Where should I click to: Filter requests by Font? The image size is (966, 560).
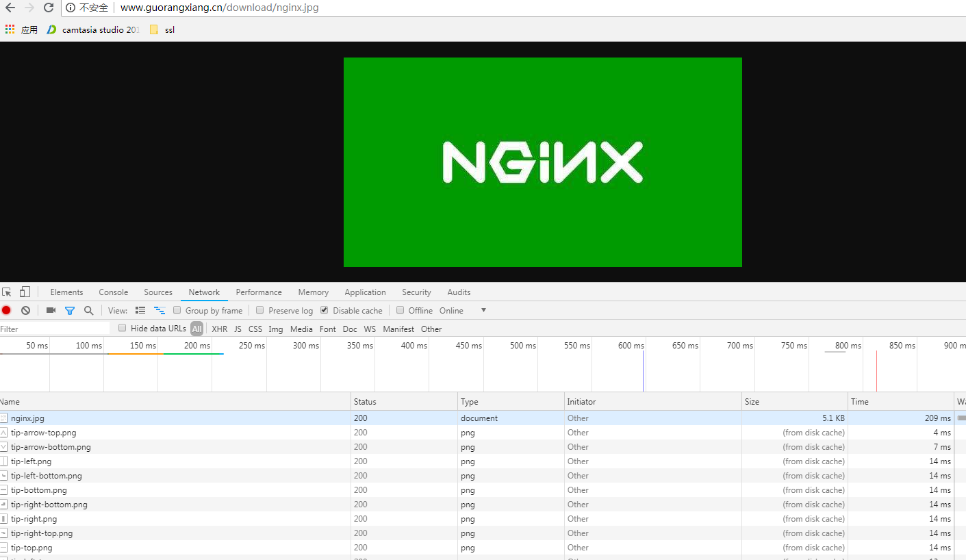tap(328, 329)
